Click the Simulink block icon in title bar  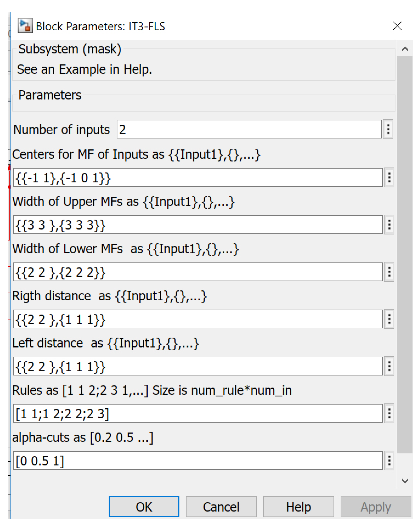tap(25, 26)
